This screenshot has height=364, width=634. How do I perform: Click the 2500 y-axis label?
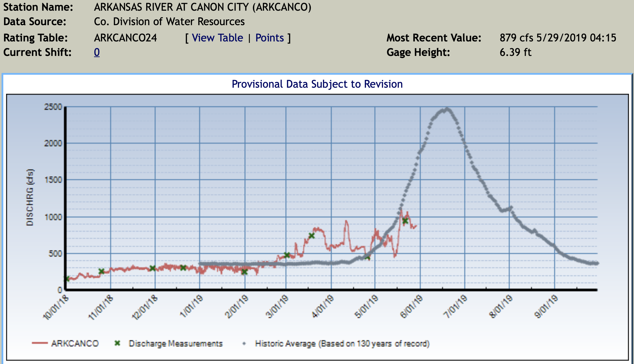(53, 107)
